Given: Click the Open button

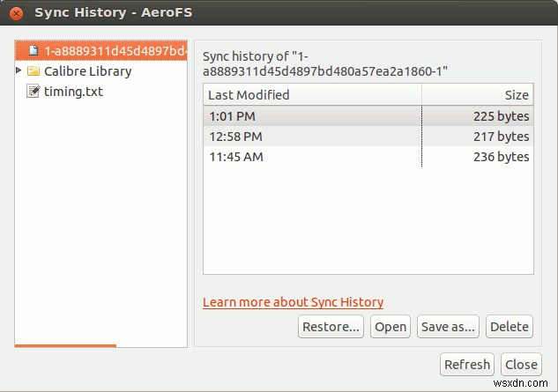Looking at the screenshot, I should click(391, 326).
